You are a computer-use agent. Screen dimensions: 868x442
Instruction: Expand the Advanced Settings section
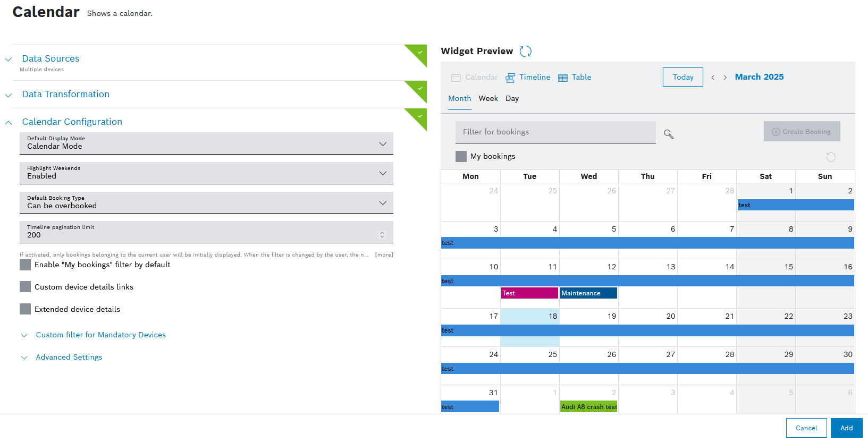[x=69, y=357]
